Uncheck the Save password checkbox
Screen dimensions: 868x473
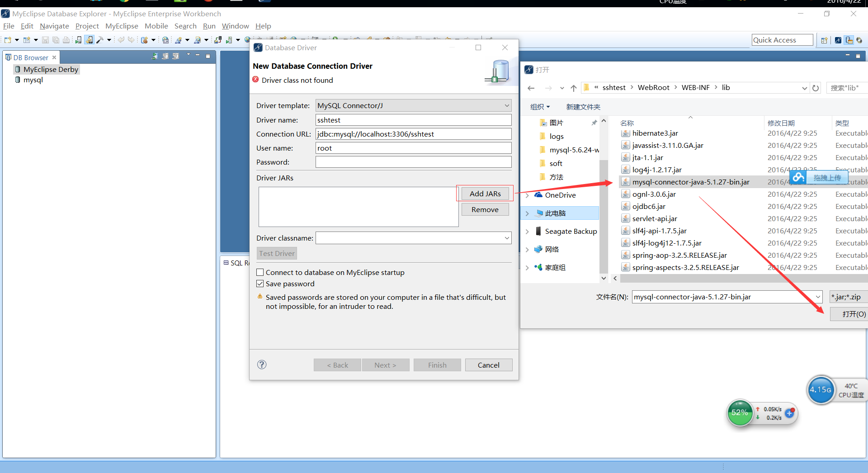pos(260,284)
